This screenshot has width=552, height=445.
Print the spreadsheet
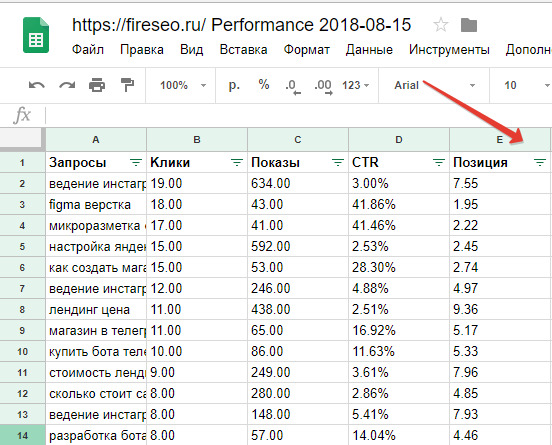(x=97, y=85)
